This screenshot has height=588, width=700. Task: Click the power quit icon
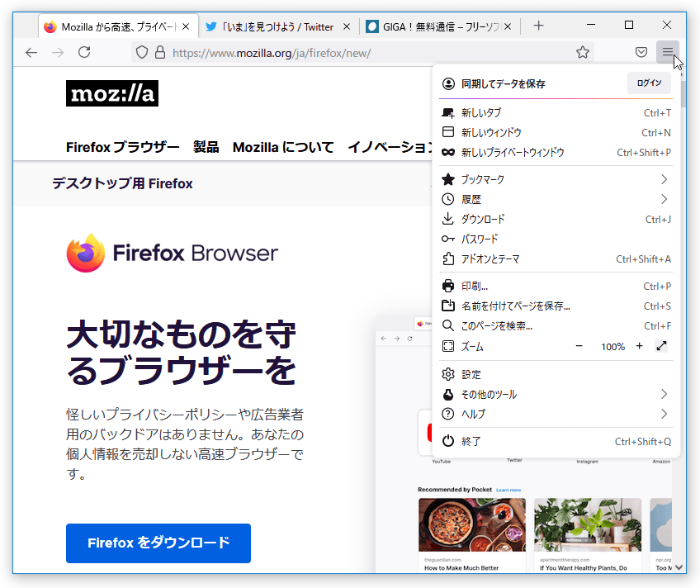click(447, 441)
